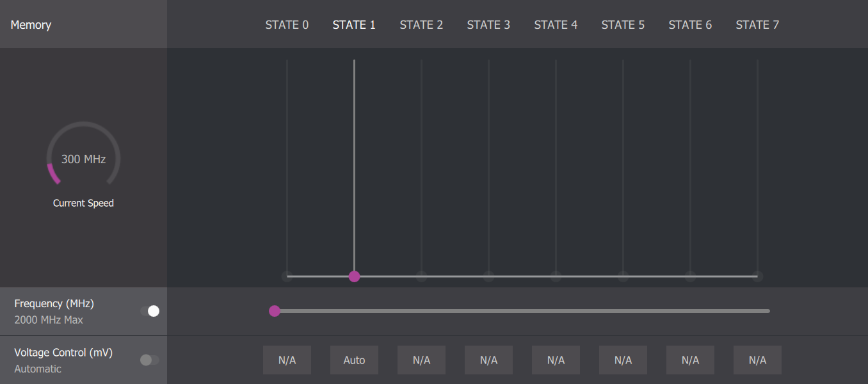Click the 300 MHz current speed gauge
The height and width of the screenshot is (384, 868).
click(x=83, y=158)
